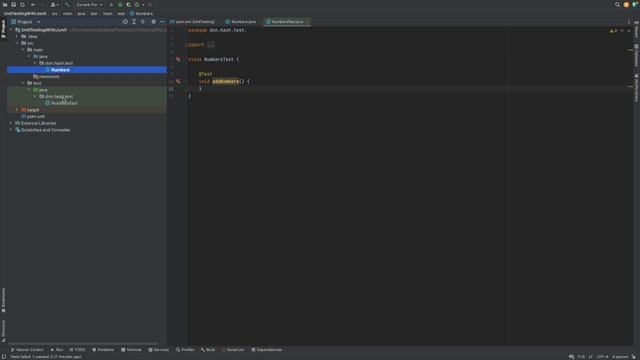Click the orange avatar icon top right
The height and width of the screenshot is (360, 640).
[626, 4]
